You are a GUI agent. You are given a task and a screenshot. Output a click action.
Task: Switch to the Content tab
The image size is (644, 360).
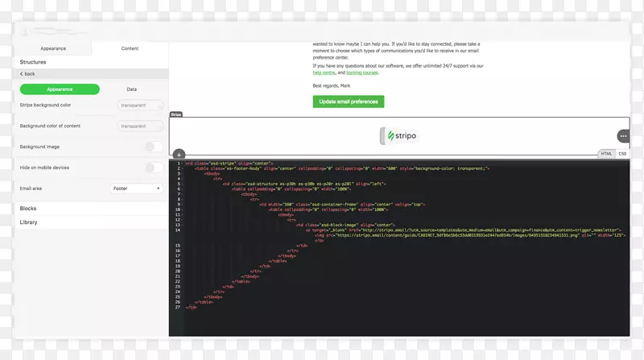click(130, 48)
